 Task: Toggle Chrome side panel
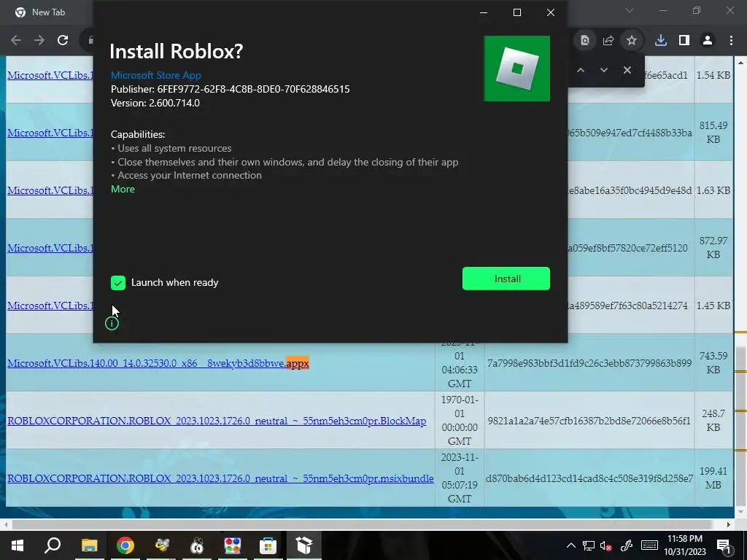coord(684,41)
